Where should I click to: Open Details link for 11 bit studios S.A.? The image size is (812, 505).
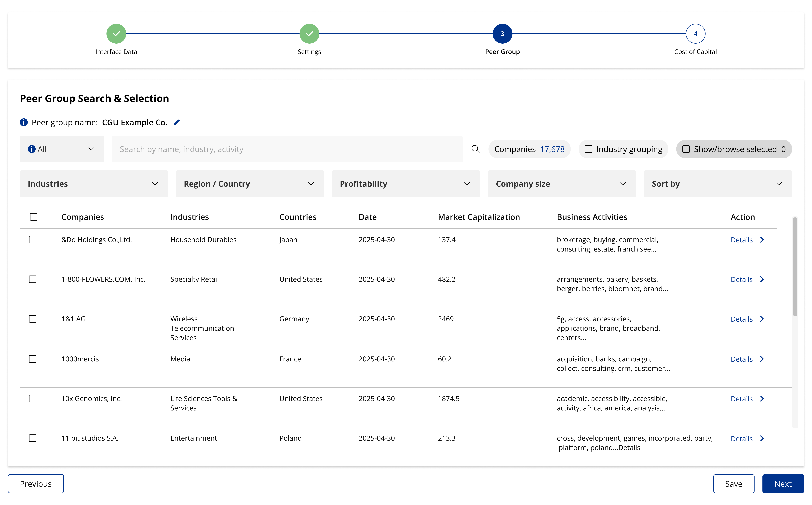click(742, 439)
